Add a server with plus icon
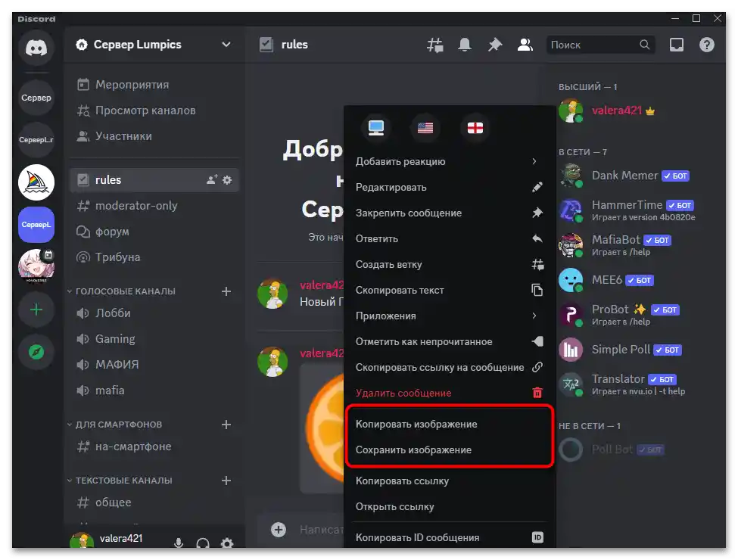Viewport: 738px width, 560px height. click(x=36, y=310)
